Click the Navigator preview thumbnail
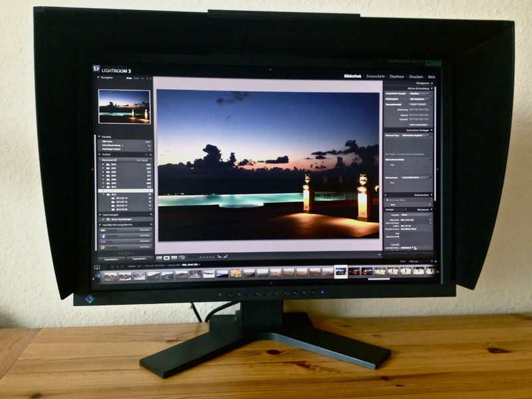 point(124,106)
